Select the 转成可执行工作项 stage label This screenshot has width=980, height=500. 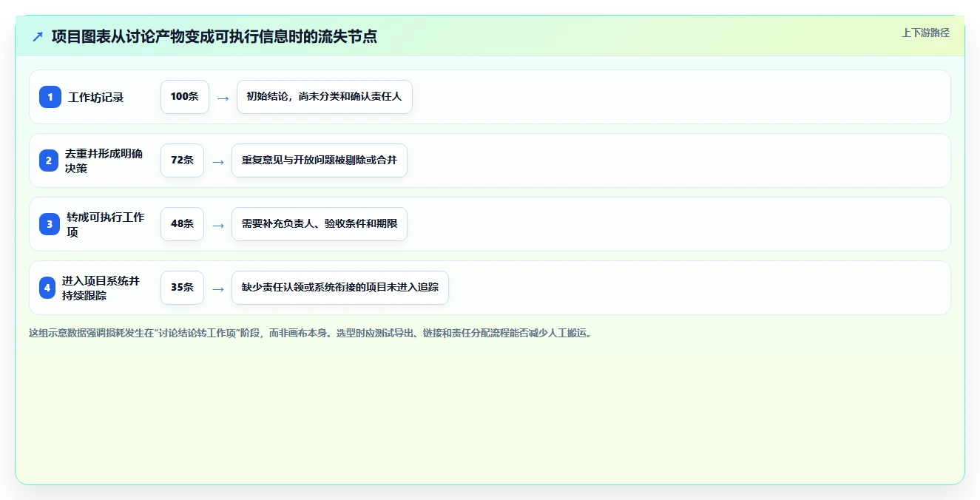pos(106,224)
